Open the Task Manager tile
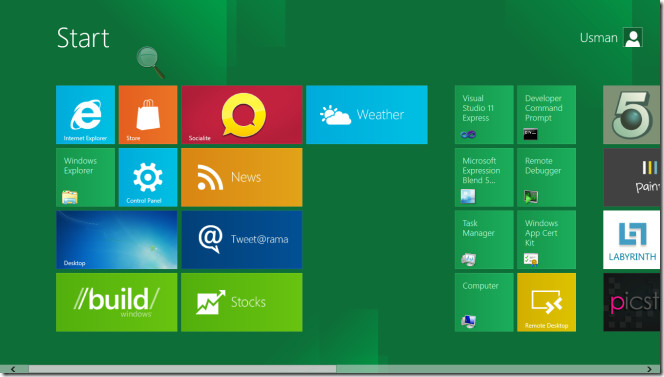 pos(484,240)
